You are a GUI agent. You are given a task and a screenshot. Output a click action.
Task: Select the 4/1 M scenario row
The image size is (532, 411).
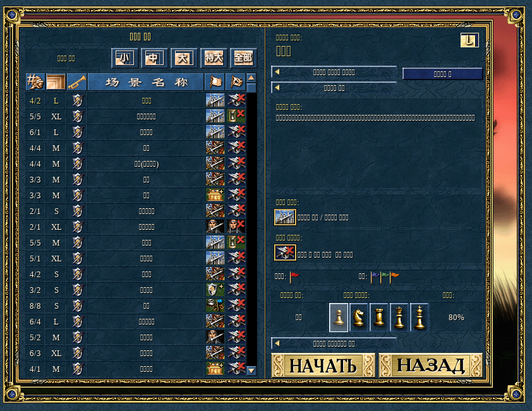pos(136,369)
